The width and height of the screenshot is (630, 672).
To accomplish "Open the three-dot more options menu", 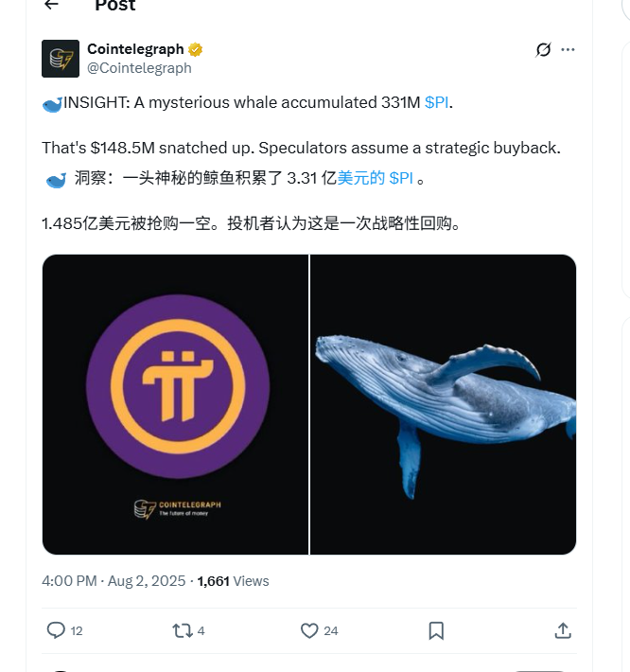I will click(x=568, y=50).
